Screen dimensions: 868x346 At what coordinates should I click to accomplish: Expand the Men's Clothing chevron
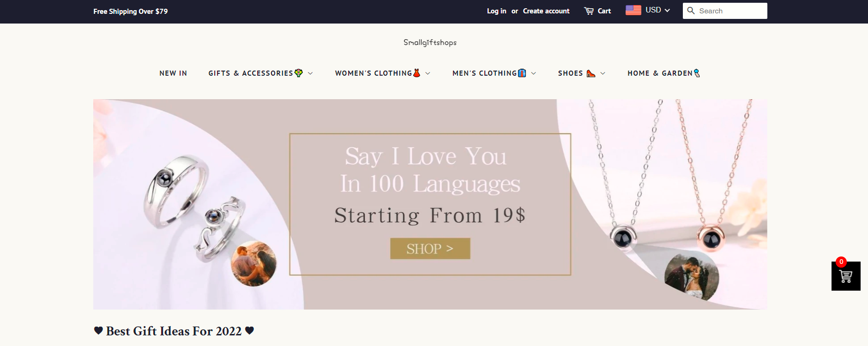[x=534, y=73]
